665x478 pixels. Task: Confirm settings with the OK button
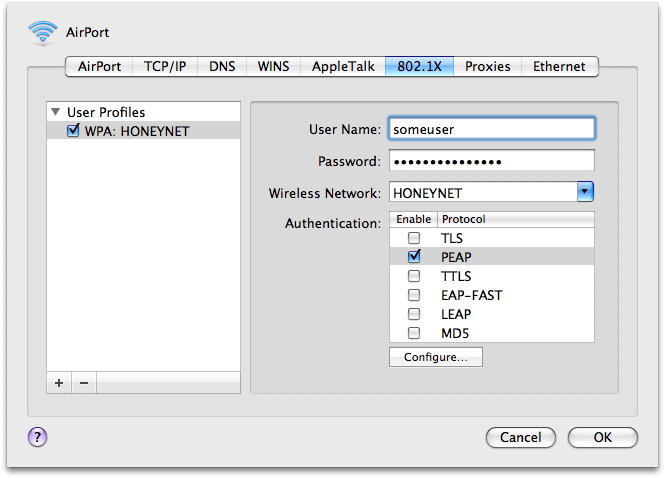tap(603, 437)
